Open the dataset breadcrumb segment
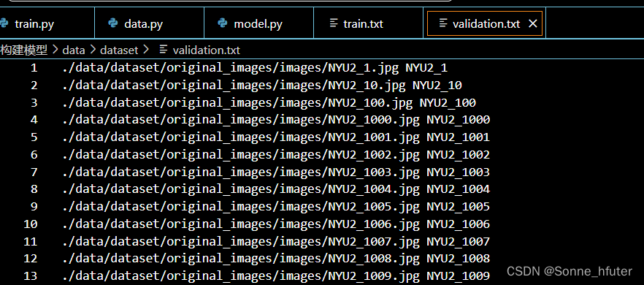The height and width of the screenshot is (285, 644). pyautogui.click(x=119, y=50)
